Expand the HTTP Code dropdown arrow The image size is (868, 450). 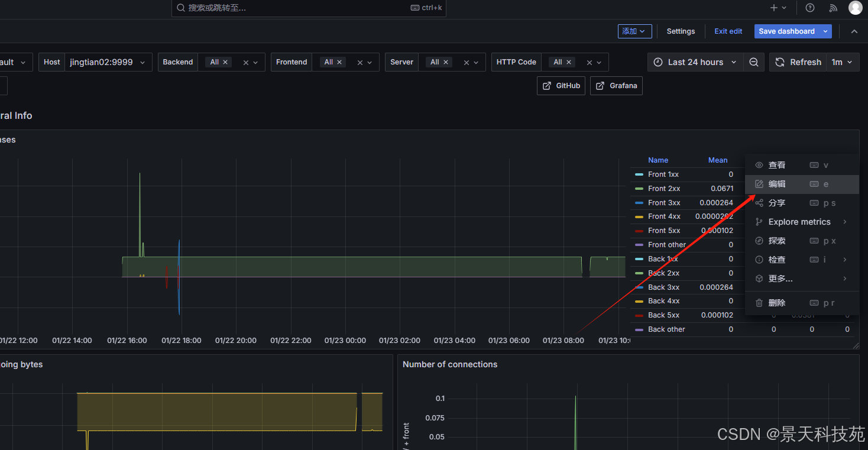click(599, 62)
